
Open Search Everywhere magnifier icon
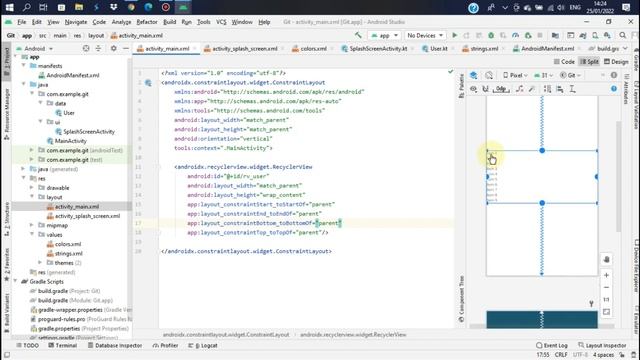[x=622, y=36]
